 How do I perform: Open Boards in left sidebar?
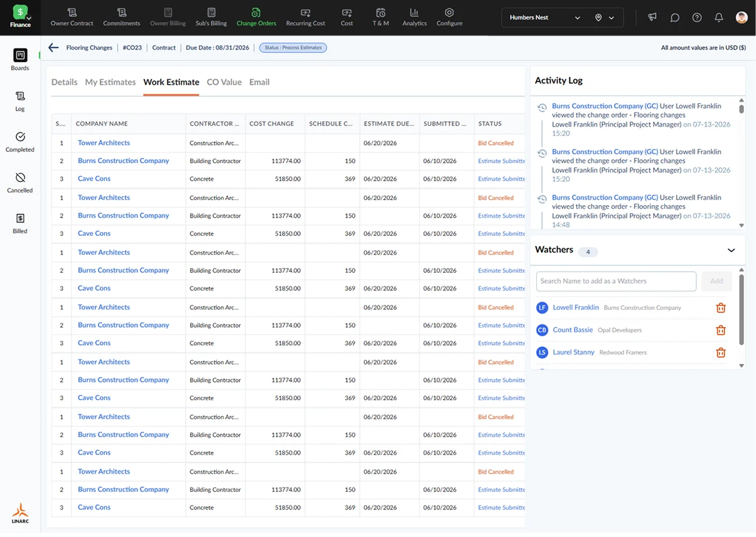[20, 60]
